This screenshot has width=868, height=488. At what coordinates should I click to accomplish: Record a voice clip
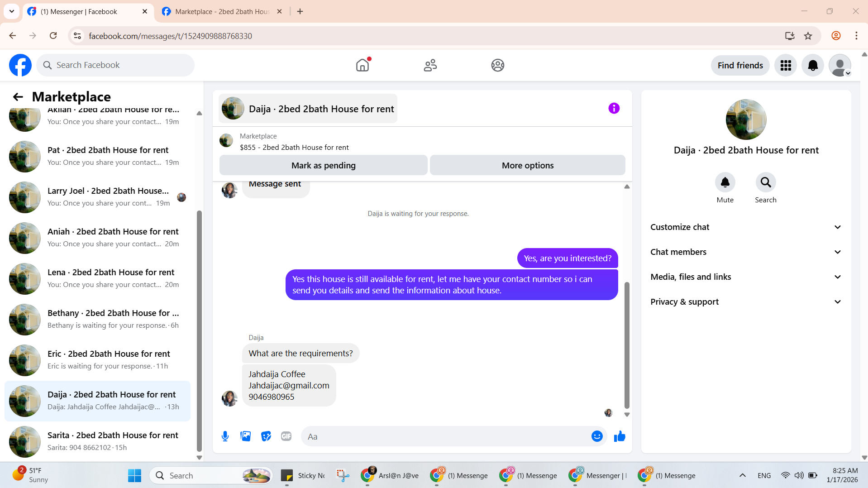point(225,436)
